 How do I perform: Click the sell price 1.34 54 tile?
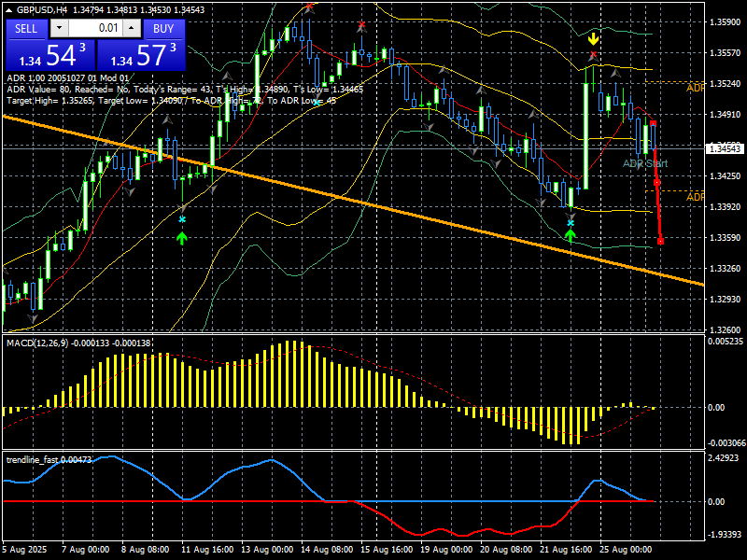pyautogui.click(x=50, y=55)
